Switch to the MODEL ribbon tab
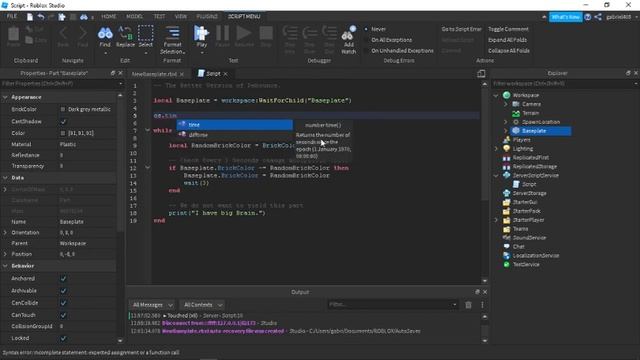The height and width of the screenshot is (360, 640). [134, 16]
